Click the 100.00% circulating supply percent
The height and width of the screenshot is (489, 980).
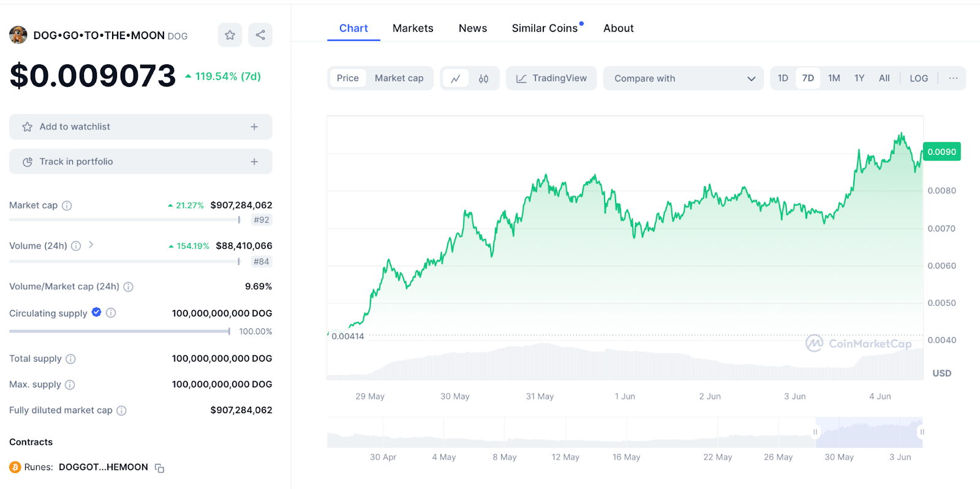click(255, 332)
